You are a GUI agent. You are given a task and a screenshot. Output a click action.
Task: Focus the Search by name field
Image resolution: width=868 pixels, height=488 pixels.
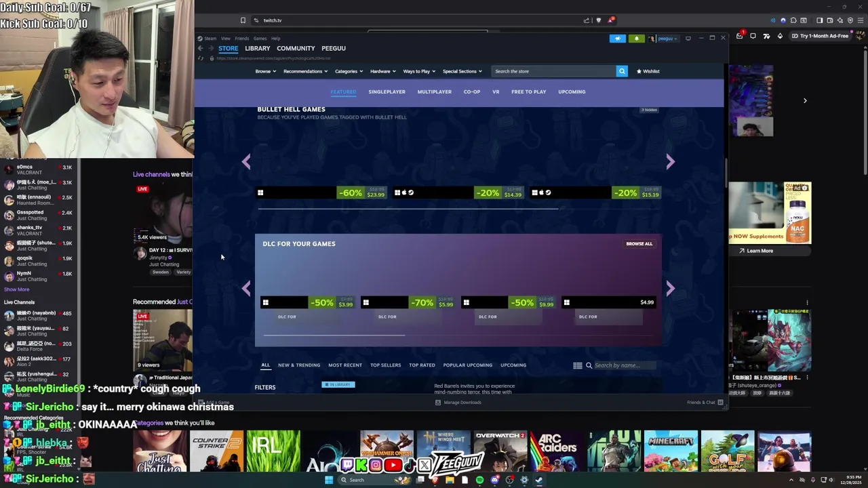[x=624, y=365]
